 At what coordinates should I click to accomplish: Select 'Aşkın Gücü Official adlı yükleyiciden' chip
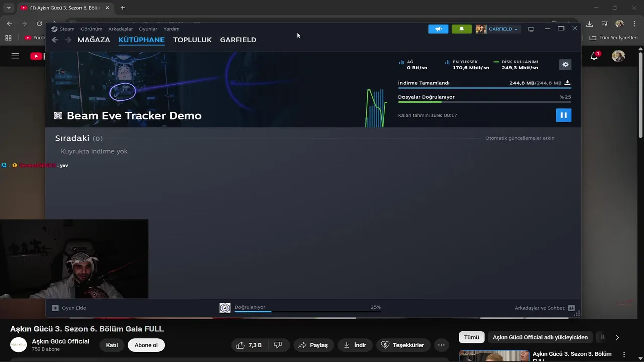[x=540, y=337]
